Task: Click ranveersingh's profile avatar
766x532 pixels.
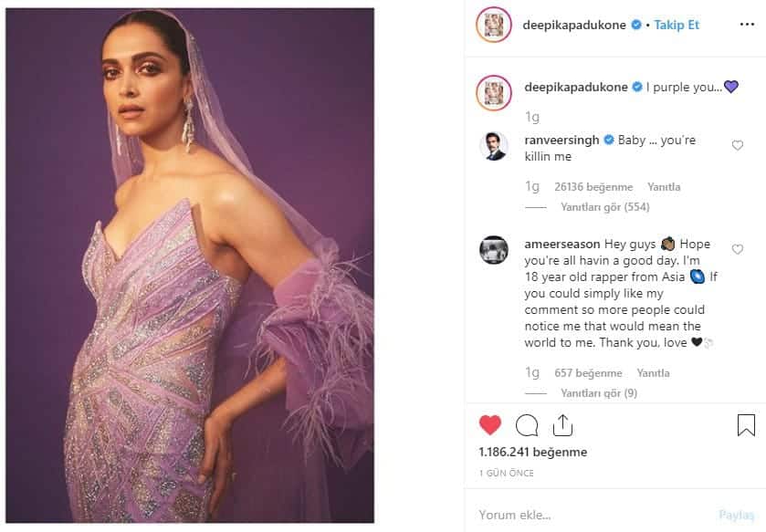Action: [494, 146]
